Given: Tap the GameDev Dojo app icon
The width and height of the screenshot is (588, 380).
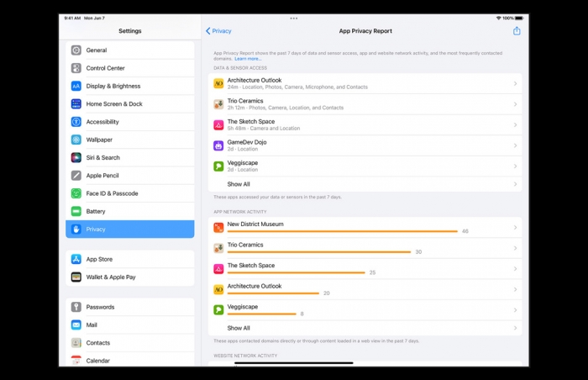Looking at the screenshot, I should [x=218, y=145].
